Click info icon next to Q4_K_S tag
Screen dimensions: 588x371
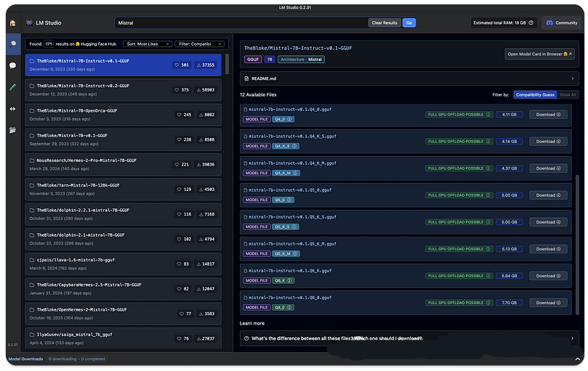294,146
